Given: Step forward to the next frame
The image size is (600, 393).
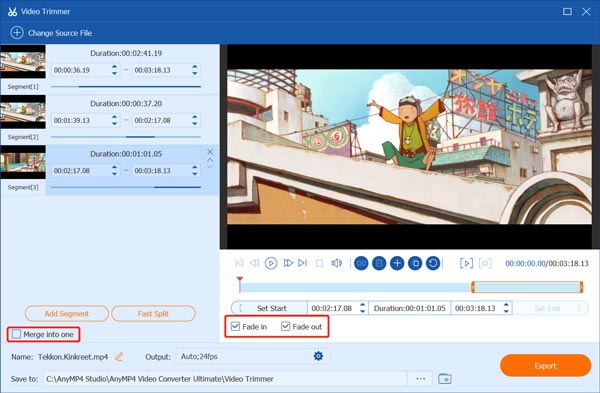Looking at the screenshot, I should pyautogui.click(x=288, y=263).
